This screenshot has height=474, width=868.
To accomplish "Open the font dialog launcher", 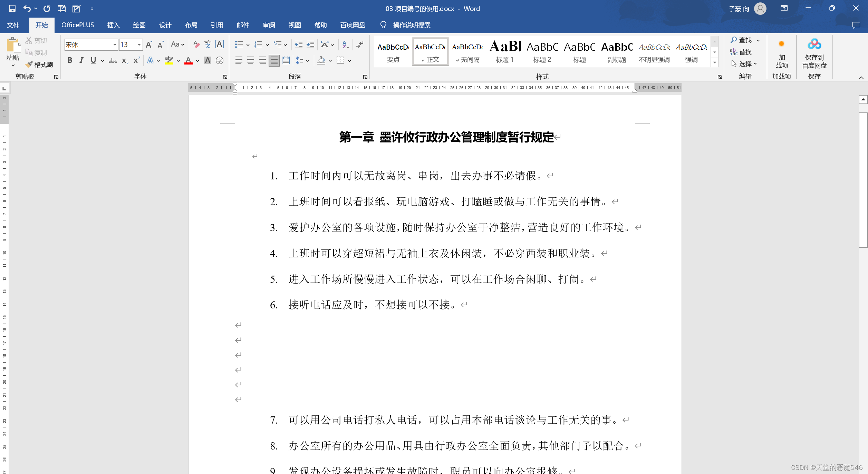I will pyautogui.click(x=225, y=77).
